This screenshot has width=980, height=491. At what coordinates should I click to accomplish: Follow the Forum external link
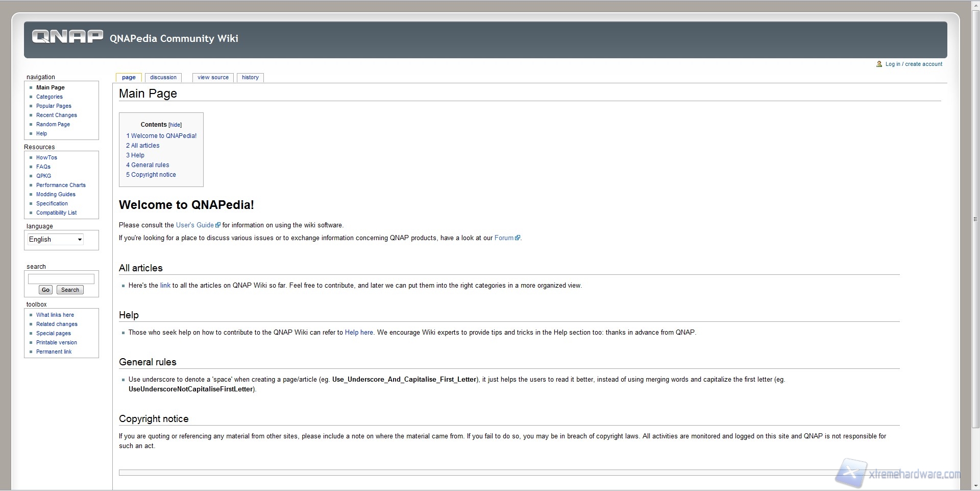tap(504, 238)
